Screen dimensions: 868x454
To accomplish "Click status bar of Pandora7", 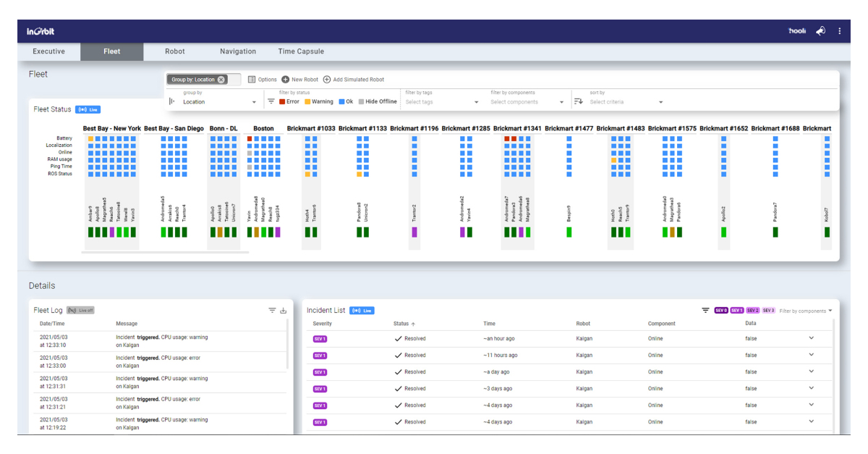I will point(775,232).
